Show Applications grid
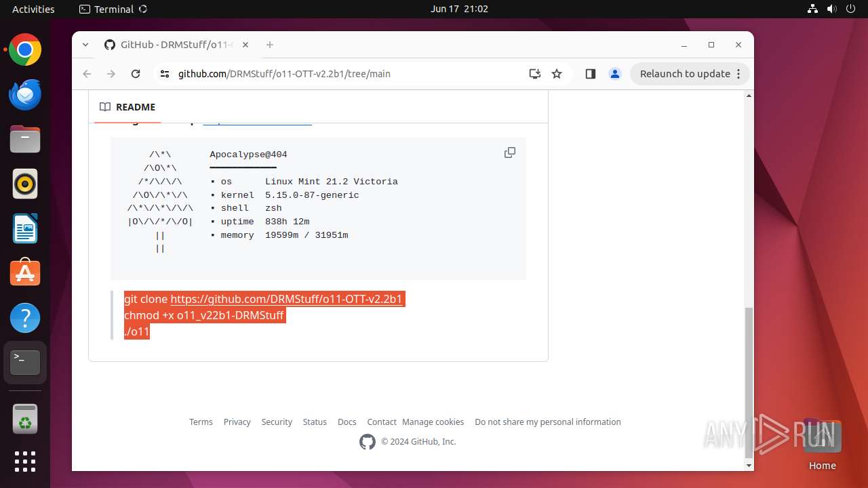This screenshot has width=868, height=488. coord(25,462)
